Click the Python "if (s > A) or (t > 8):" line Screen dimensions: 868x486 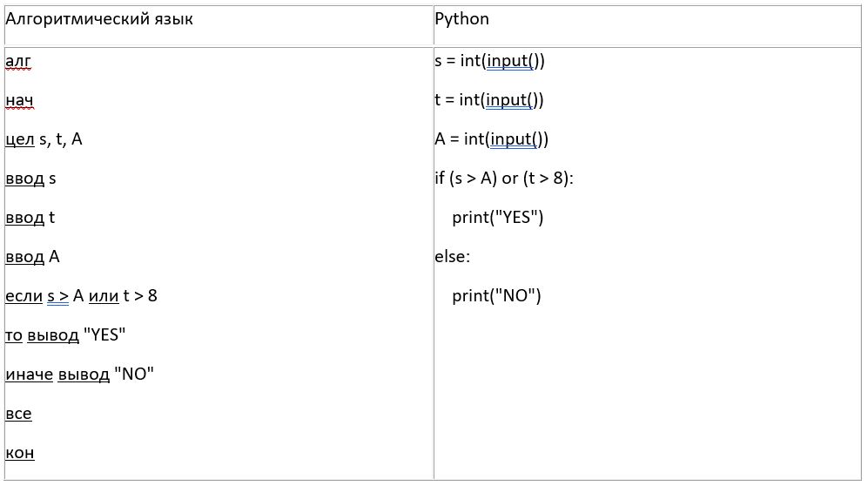[x=504, y=179]
